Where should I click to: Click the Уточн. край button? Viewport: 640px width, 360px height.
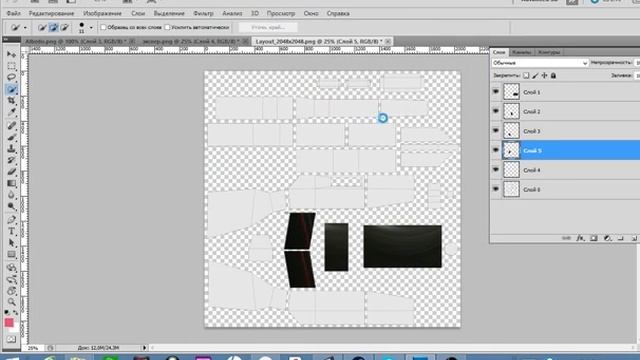[268, 27]
